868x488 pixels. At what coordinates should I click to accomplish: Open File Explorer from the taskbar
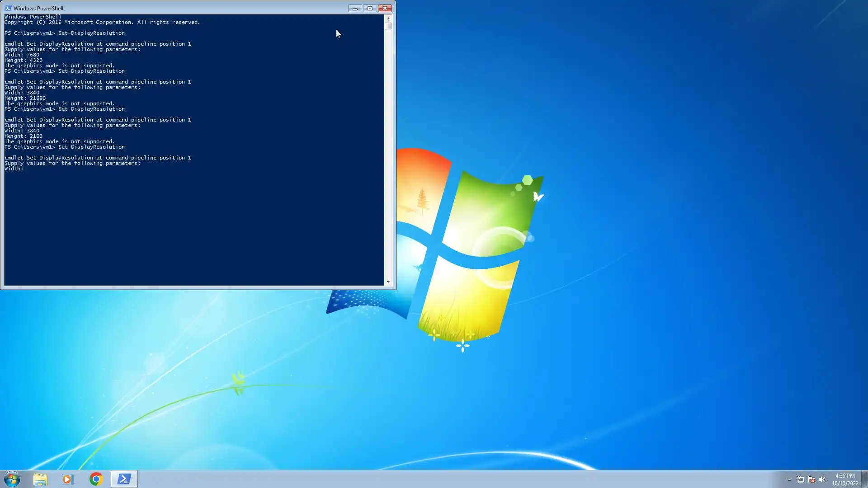point(40,479)
